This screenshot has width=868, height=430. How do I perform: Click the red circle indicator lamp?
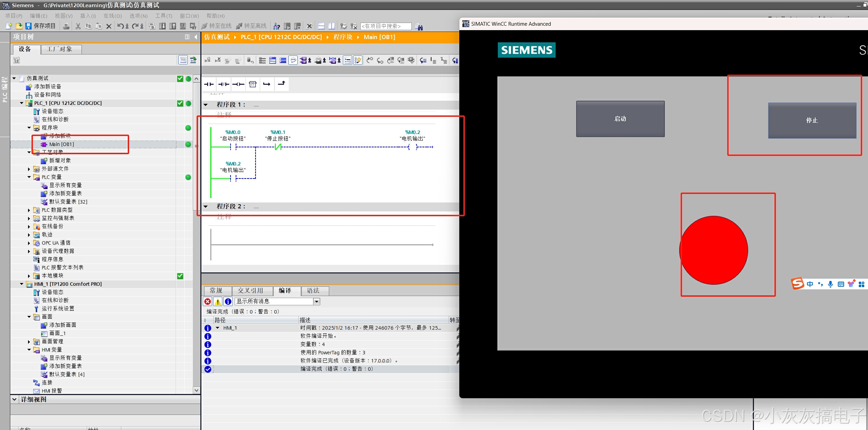714,250
